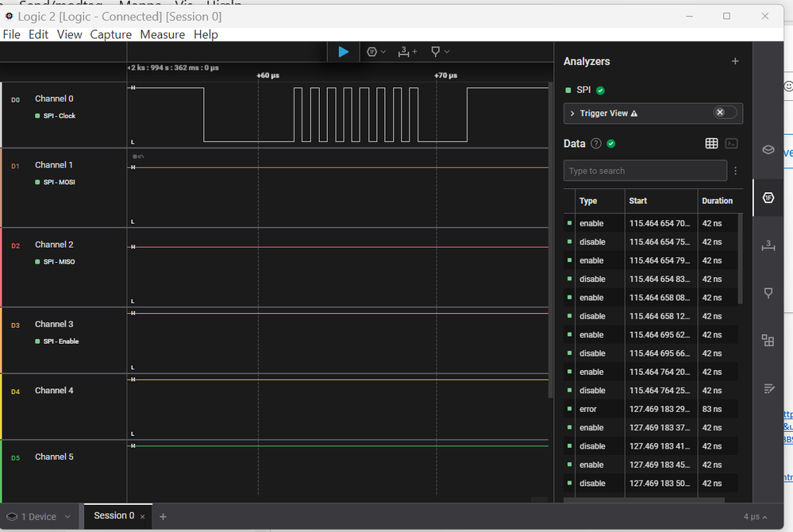Click the +60 µs timeline marker
Viewport: 793px width, 532px height.
[268, 75]
